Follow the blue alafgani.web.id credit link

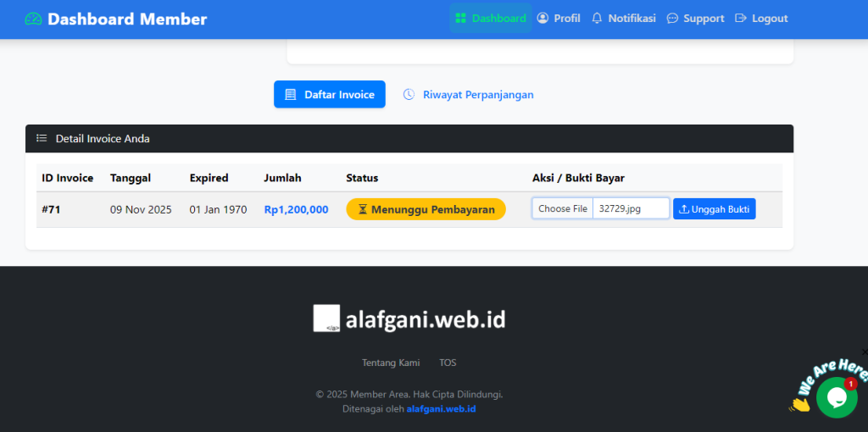pos(441,408)
